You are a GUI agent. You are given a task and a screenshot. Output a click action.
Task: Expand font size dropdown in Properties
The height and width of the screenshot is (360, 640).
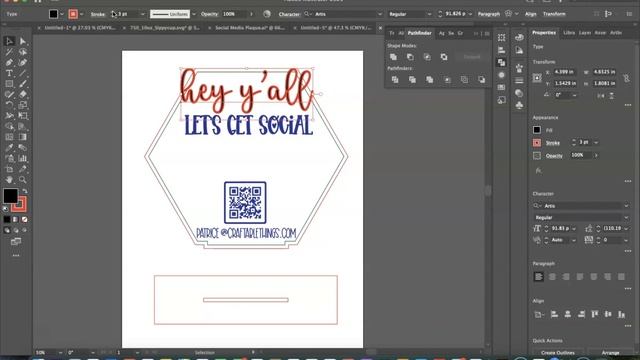(x=574, y=229)
